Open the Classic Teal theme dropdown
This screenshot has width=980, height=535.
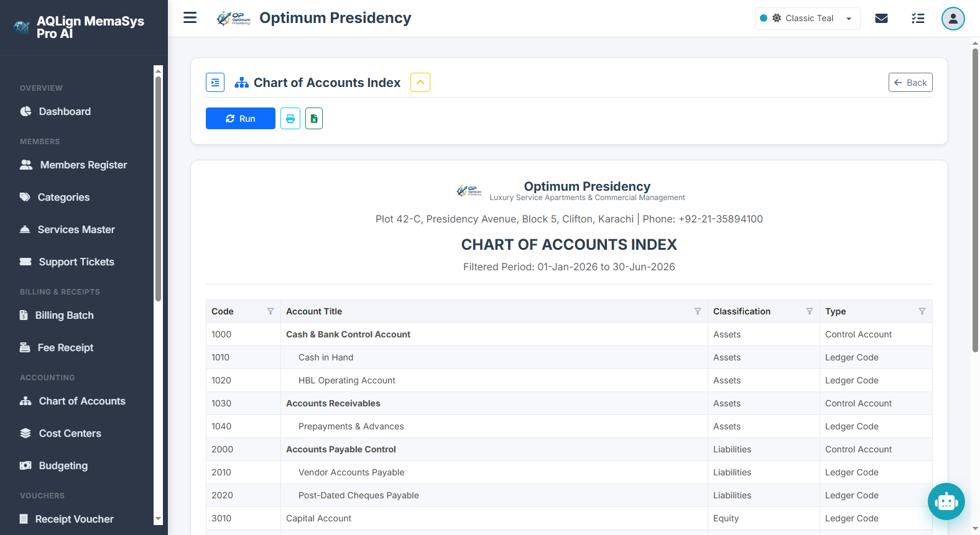point(807,19)
